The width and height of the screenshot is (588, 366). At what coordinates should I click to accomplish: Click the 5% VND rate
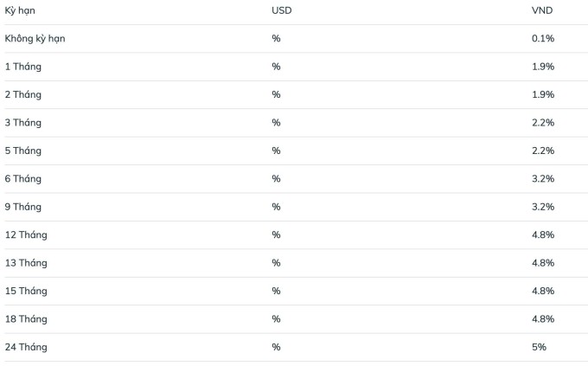(x=540, y=347)
